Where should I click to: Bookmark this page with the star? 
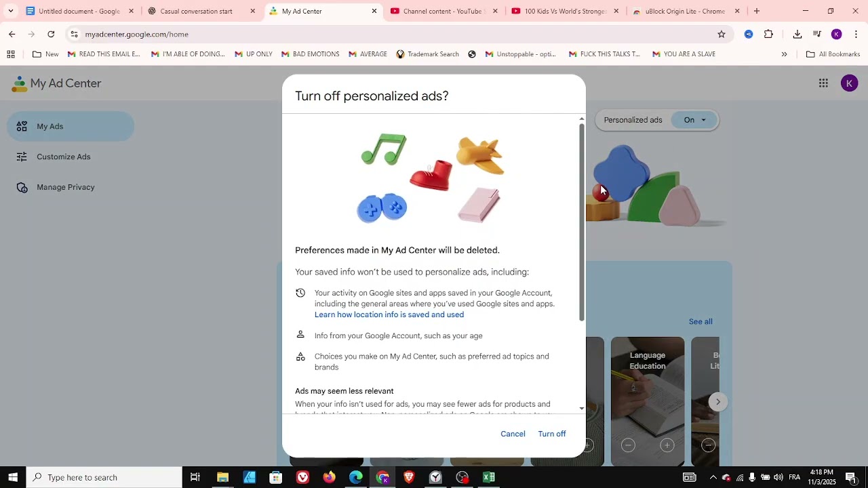pos(722,34)
